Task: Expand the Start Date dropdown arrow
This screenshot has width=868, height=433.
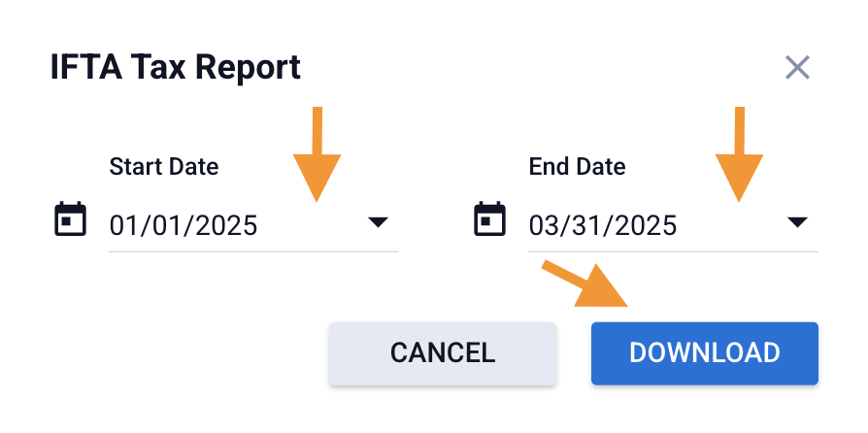Action: pos(378,223)
